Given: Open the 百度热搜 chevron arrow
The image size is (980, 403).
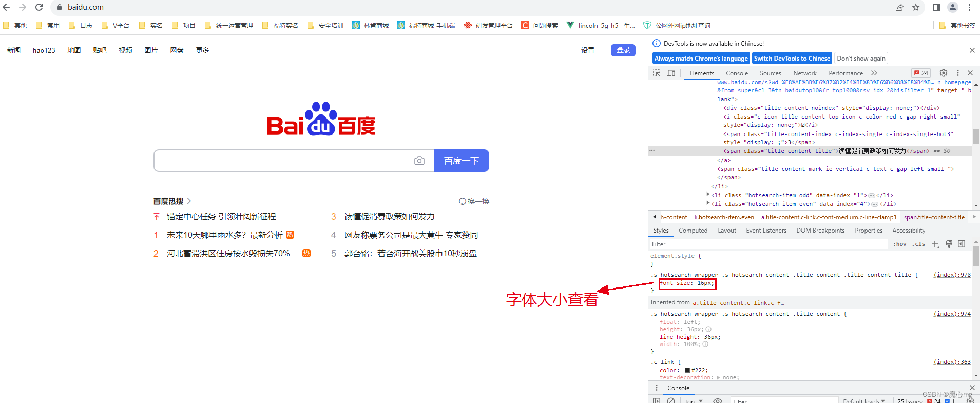Looking at the screenshot, I should [x=189, y=201].
